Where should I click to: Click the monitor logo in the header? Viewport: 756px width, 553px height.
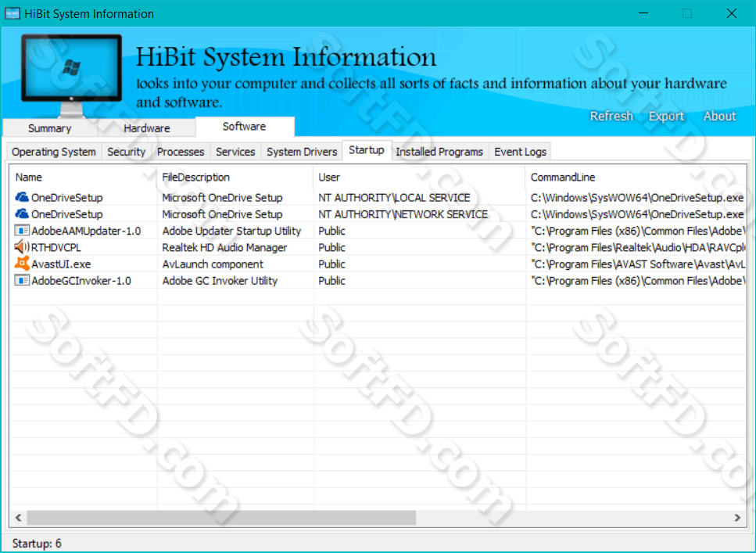71,75
